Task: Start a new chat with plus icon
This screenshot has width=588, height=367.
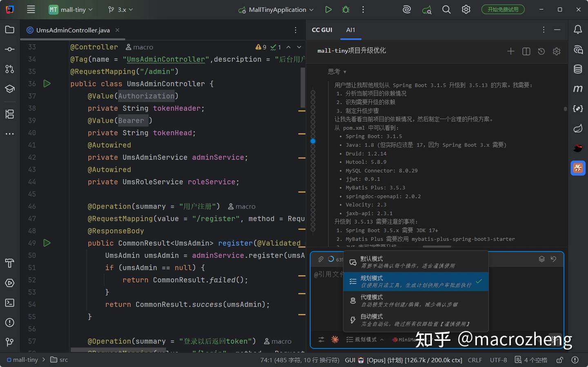Action: pyautogui.click(x=511, y=51)
